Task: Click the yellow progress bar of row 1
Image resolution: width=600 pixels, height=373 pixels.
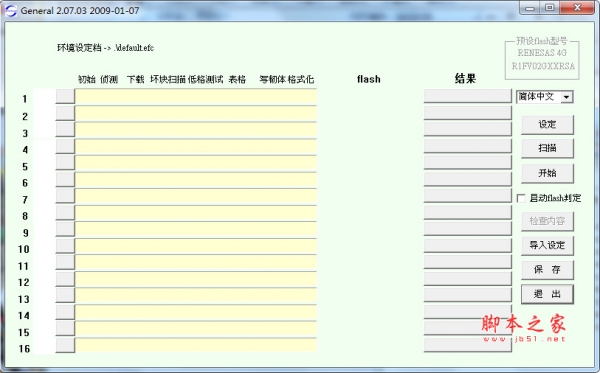Action: pyautogui.click(x=196, y=96)
